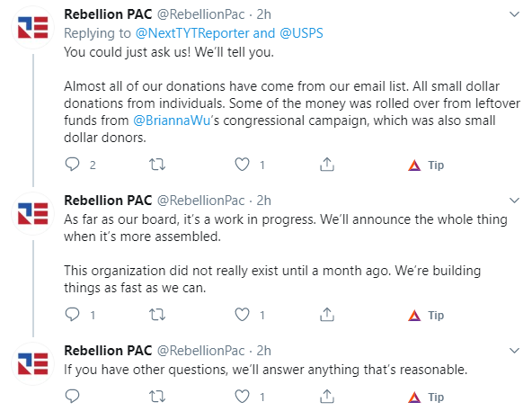Tip the first Rebellion PAC tweet

[426, 165]
